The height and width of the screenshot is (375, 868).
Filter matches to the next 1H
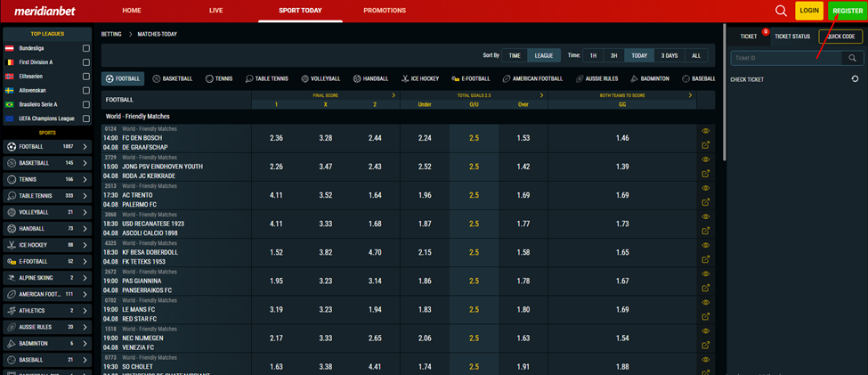(593, 55)
